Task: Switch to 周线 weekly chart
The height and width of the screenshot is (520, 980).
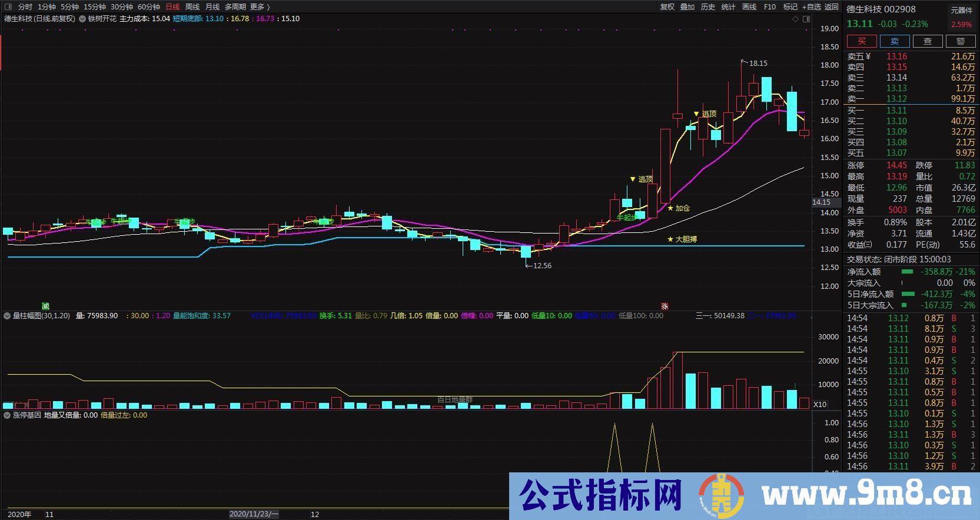Action: coord(192,7)
